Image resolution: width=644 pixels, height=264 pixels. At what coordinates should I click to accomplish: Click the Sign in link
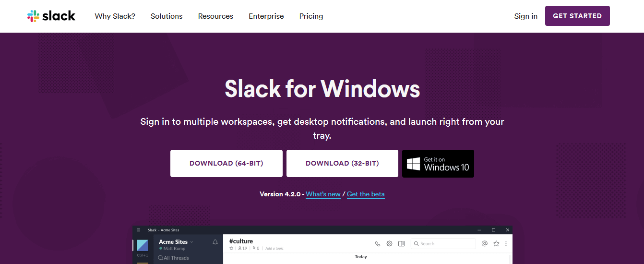pyautogui.click(x=526, y=16)
